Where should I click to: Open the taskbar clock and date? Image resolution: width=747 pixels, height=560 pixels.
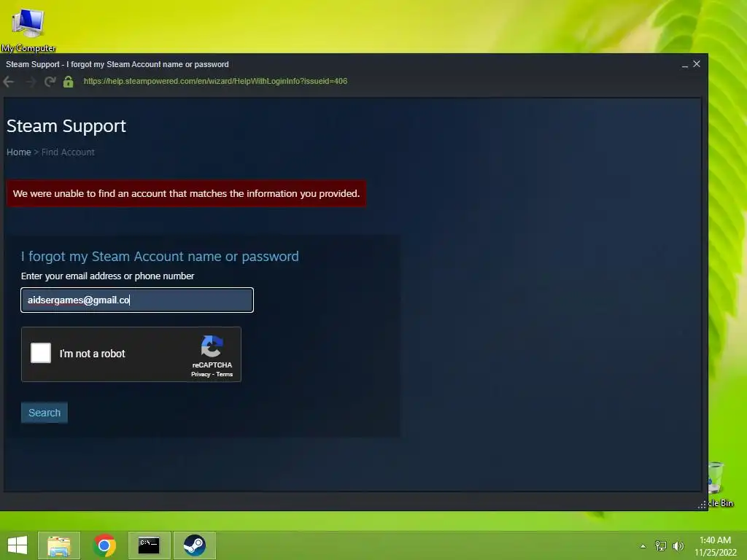[x=715, y=546]
